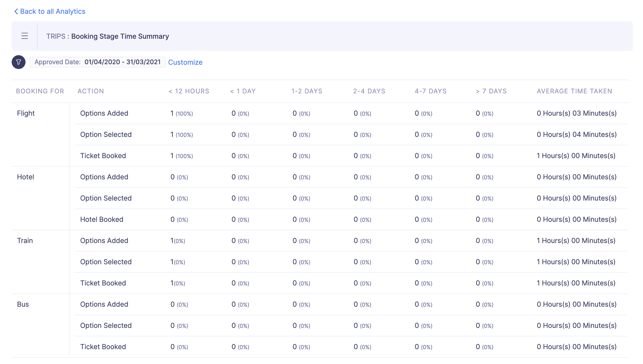Viewport: 643px width, 364px height.
Task: Open the hamburger menu icon
Action: (25, 36)
